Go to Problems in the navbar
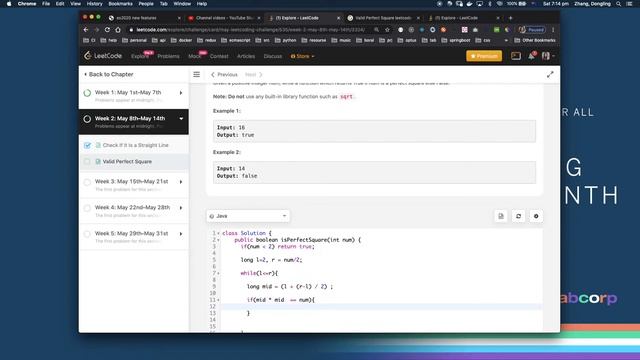 coord(168,56)
